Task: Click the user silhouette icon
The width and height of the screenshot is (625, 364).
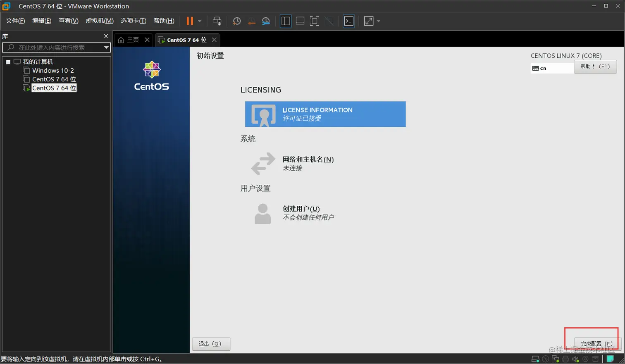Action: tap(262, 214)
